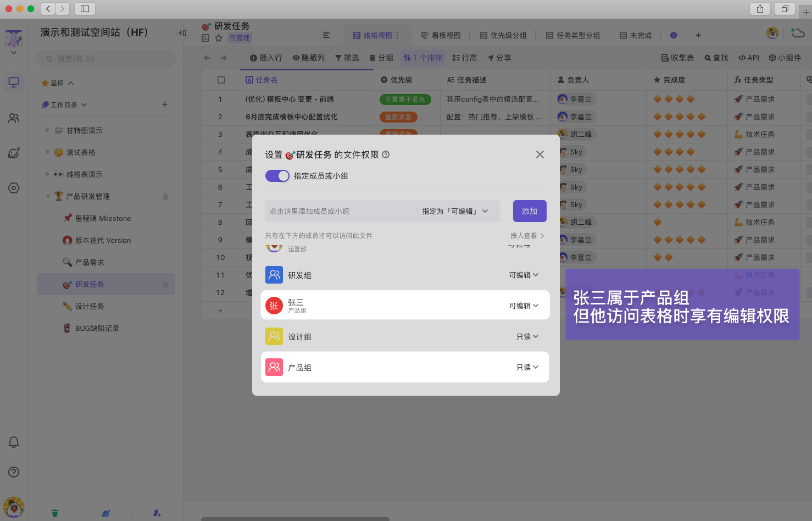Star the 研发任务 datasheet
812x521 pixels.
(219, 38)
